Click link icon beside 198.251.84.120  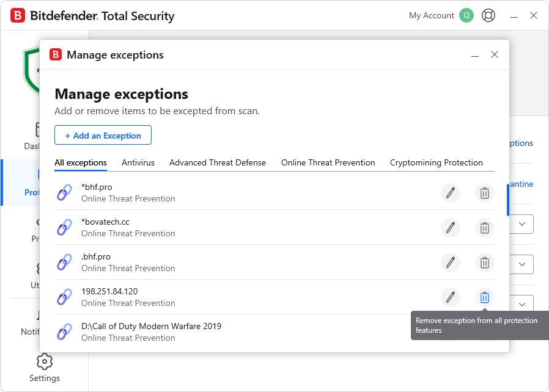(64, 297)
